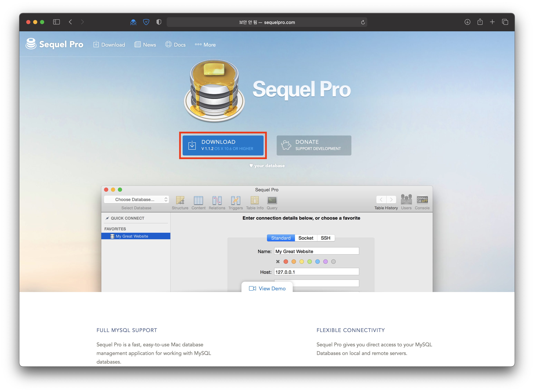Click the address bar showing sequelpro.com
The height and width of the screenshot is (392, 534).
(267, 22)
